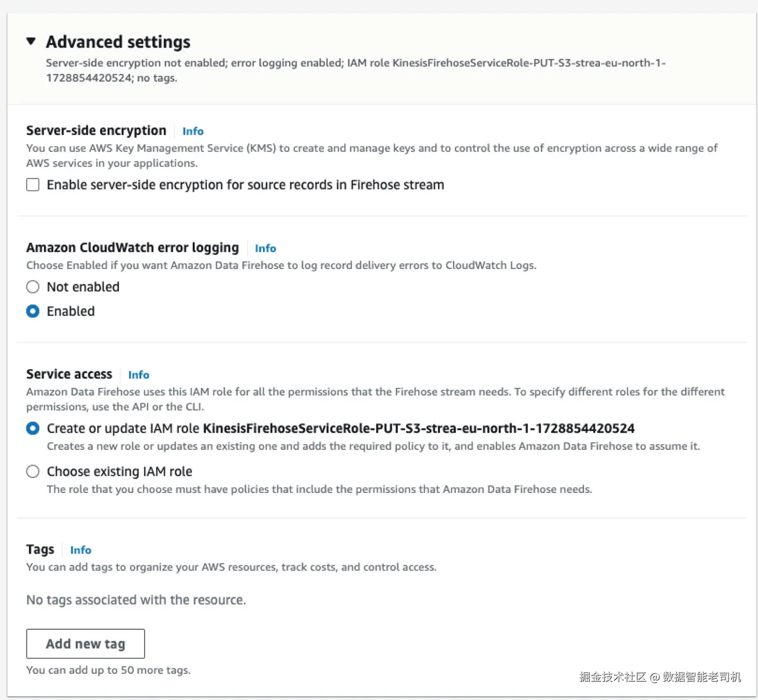Click the 'Not enabled' option label
The image size is (758, 700).
click(83, 287)
